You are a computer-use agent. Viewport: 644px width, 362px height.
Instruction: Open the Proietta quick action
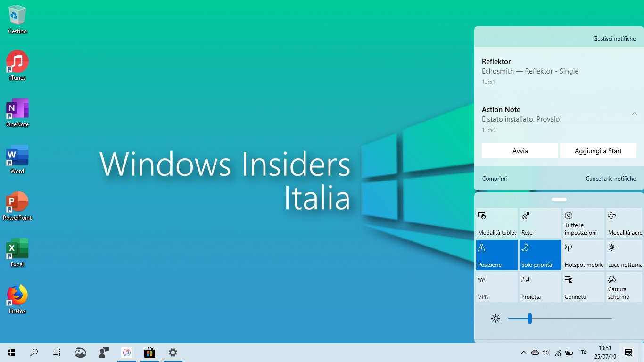pos(540,287)
